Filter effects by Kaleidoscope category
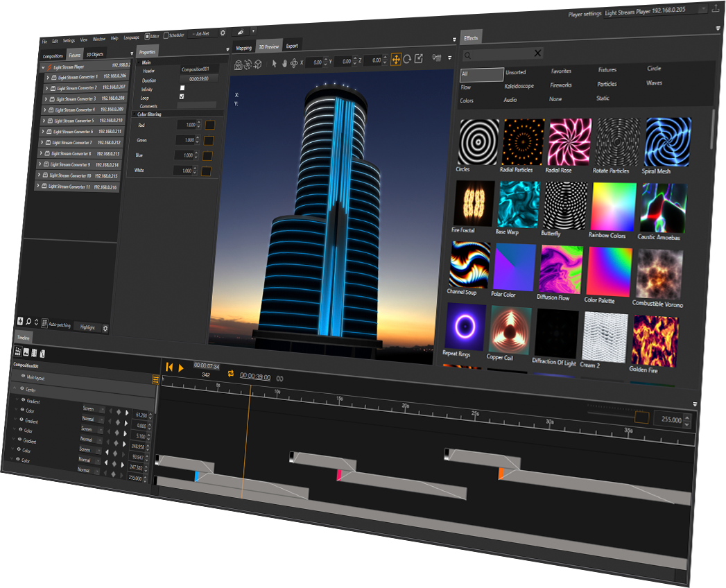 [519, 86]
